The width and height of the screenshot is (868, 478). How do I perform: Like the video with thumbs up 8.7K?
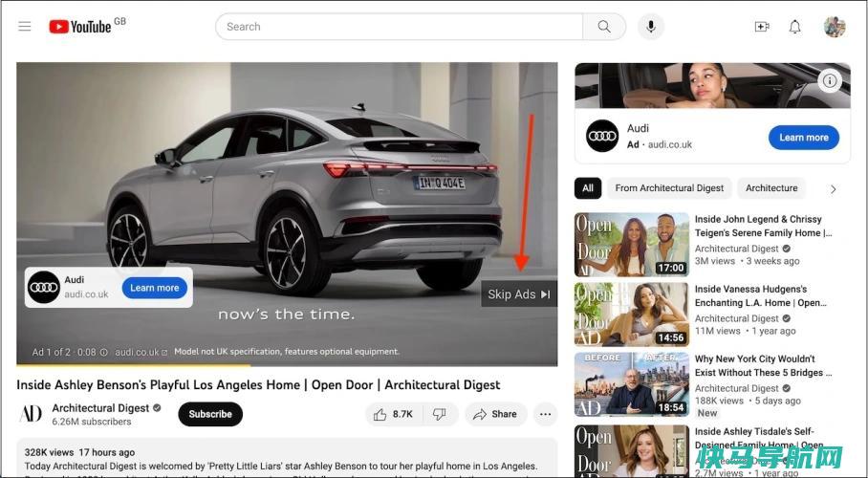394,414
